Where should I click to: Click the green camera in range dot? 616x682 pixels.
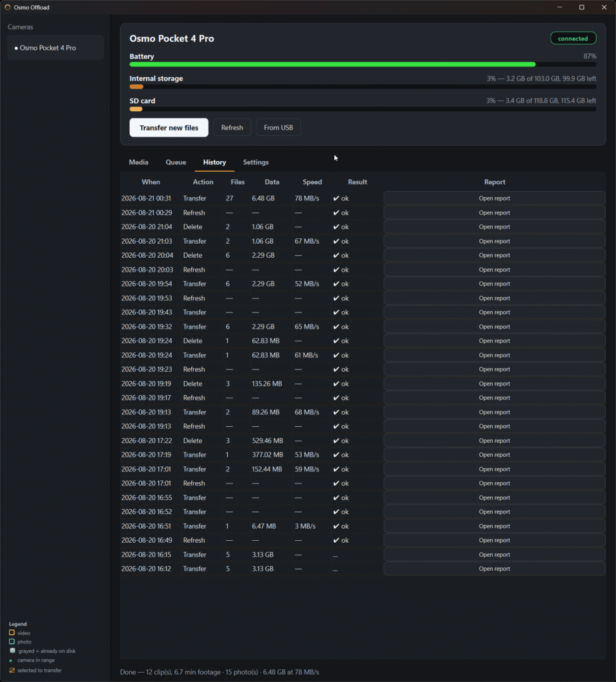[11, 660]
